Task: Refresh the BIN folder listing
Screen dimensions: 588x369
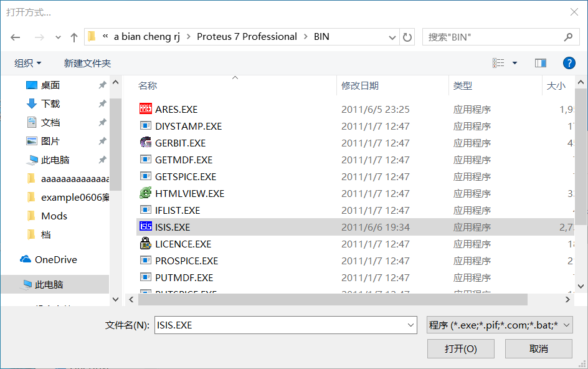Action: pyautogui.click(x=407, y=37)
